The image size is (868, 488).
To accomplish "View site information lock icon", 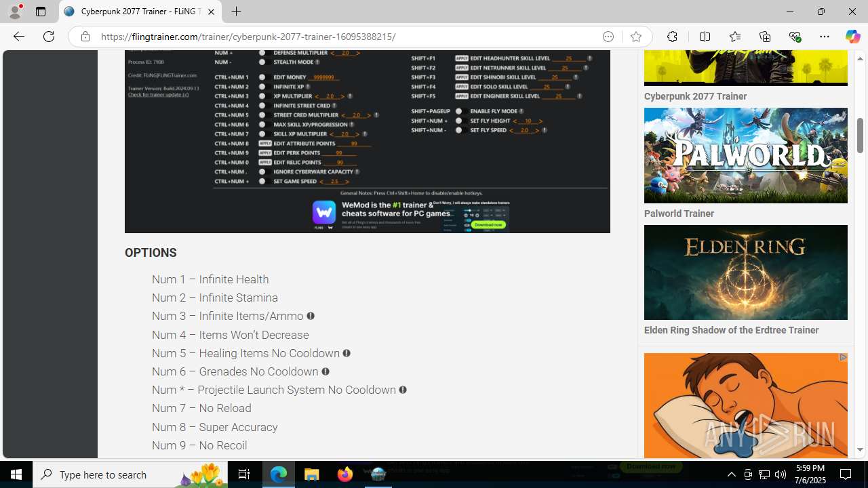I will coord(85,37).
